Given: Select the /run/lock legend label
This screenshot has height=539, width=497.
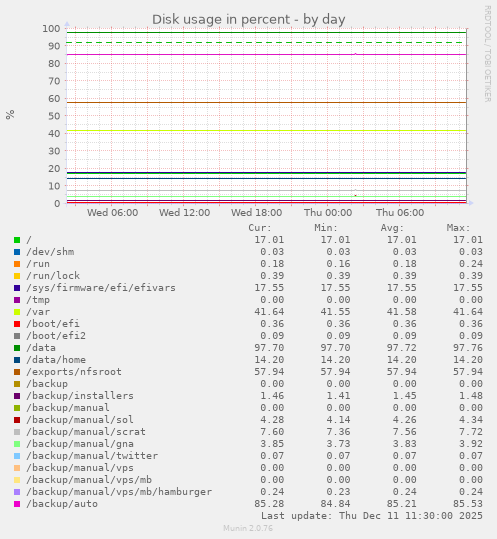Looking at the screenshot, I should pos(53,276).
